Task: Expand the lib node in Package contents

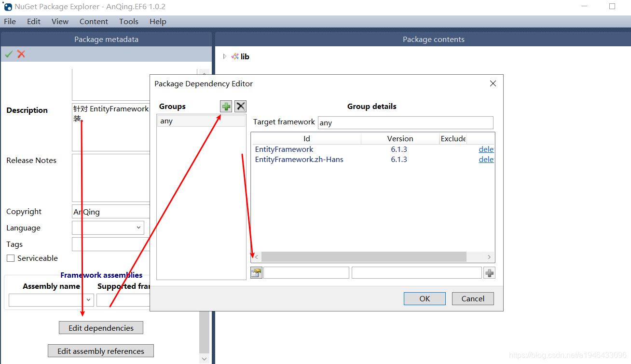Action: click(224, 56)
